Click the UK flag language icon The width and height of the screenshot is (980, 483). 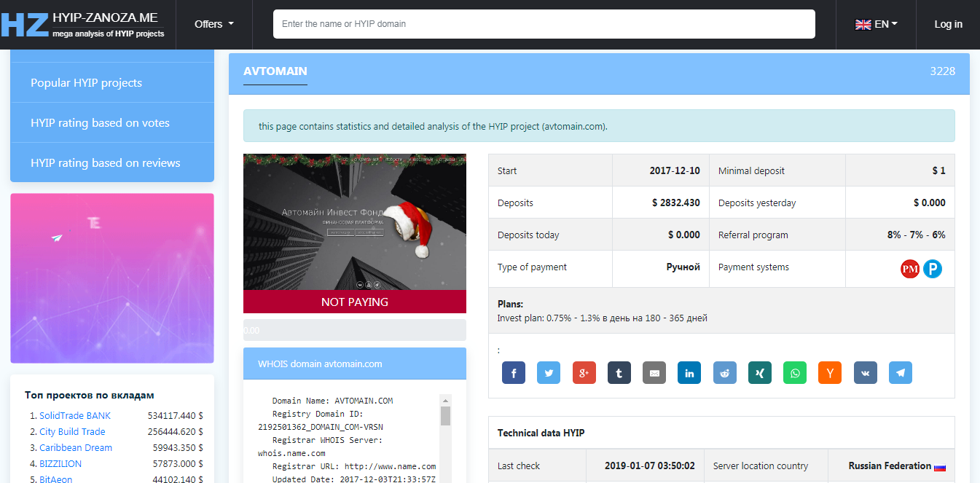click(x=863, y=24)
